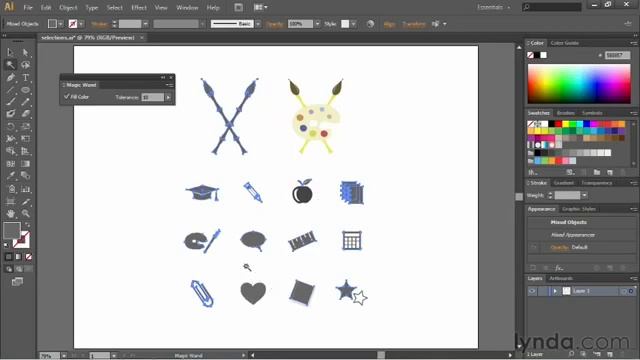Select the Direct Selection tool (white arrow)
640x360 pixels.
tap(25, 52)
